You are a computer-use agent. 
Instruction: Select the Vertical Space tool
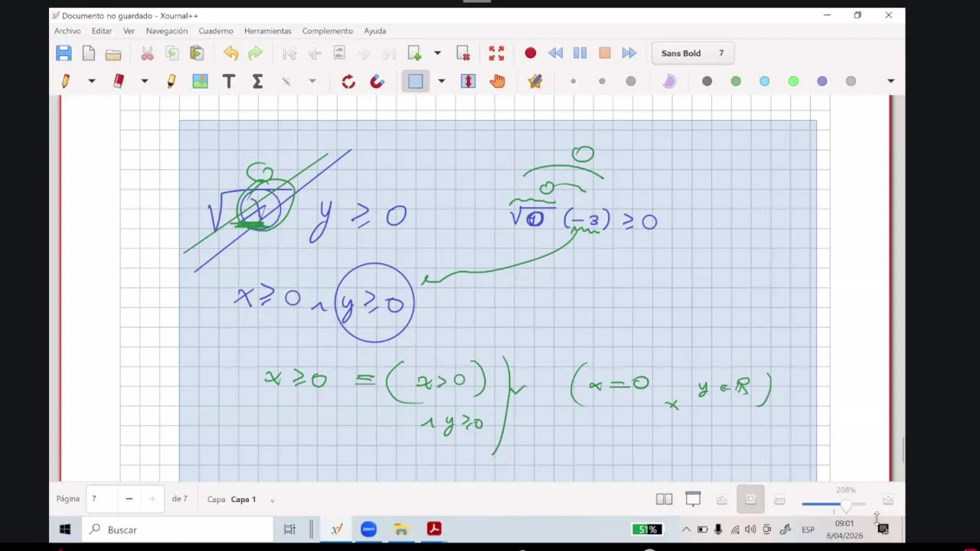[469, 81]
